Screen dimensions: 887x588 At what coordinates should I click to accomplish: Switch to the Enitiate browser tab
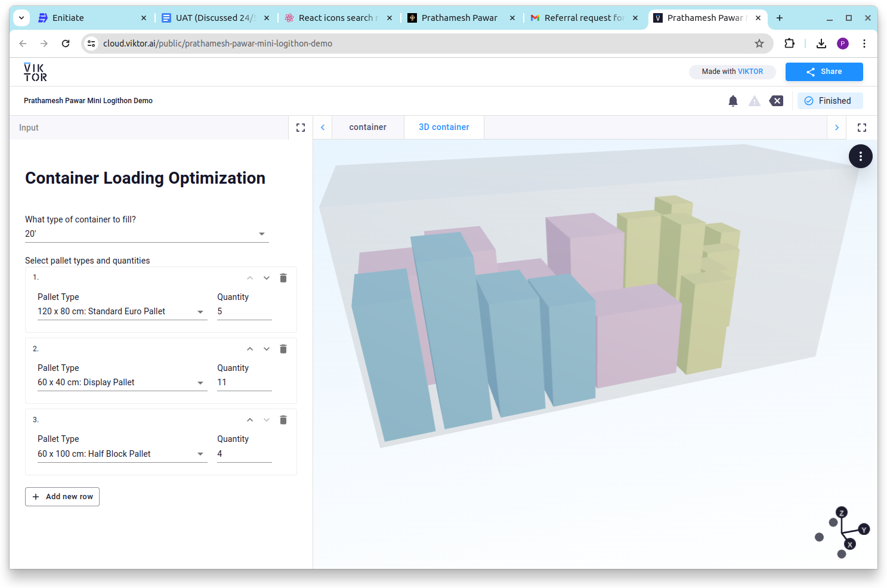(x=92, y=18)
